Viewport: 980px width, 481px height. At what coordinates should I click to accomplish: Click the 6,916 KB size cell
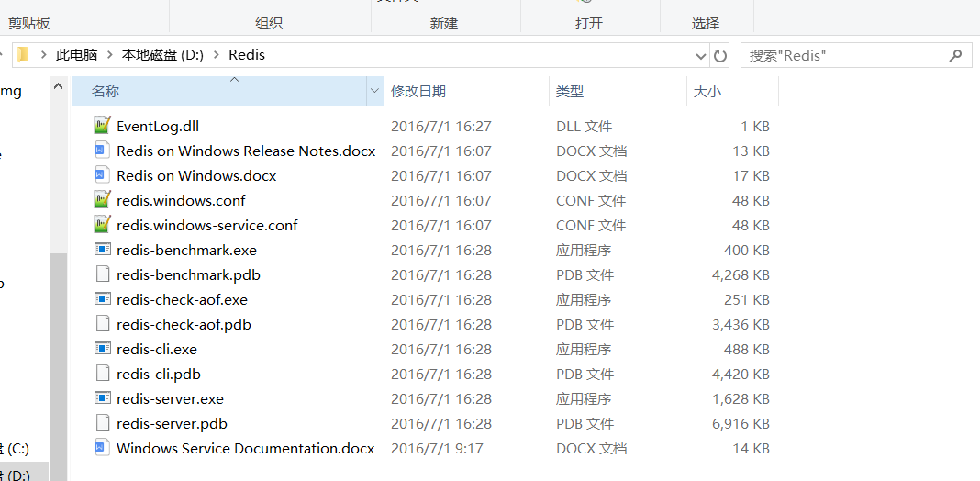[x=741, y=423]
